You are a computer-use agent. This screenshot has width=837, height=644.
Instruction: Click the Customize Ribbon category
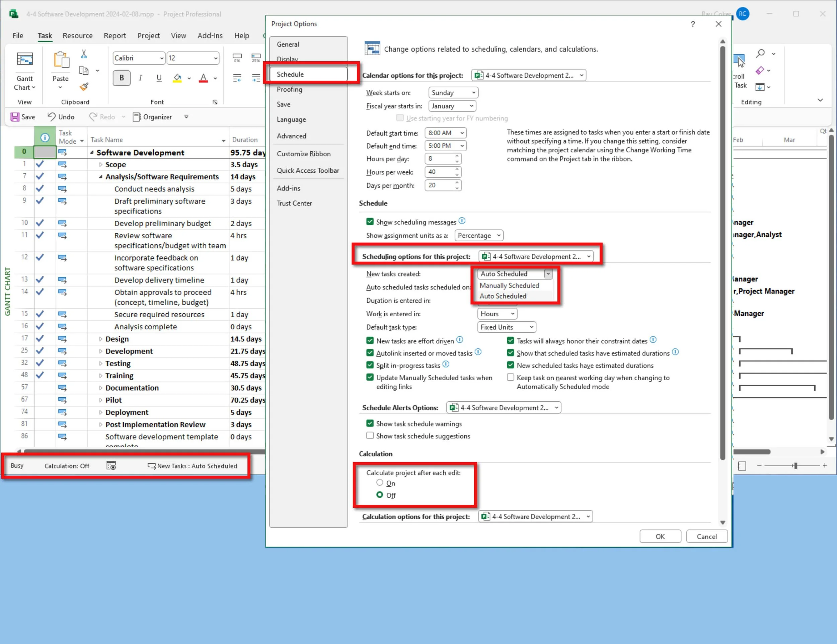click(x=304, y=154)
